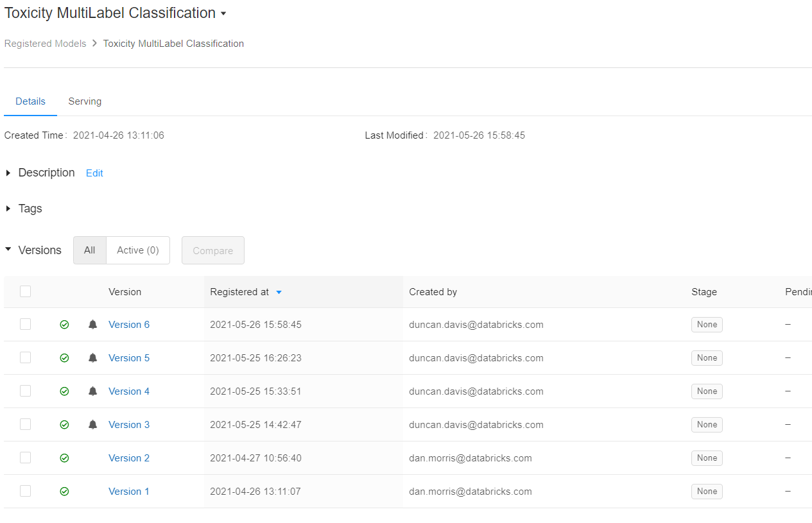Click the green ready status icon beside Version 6
Viewport: 812px width, 523px height.
click(64, 324)
